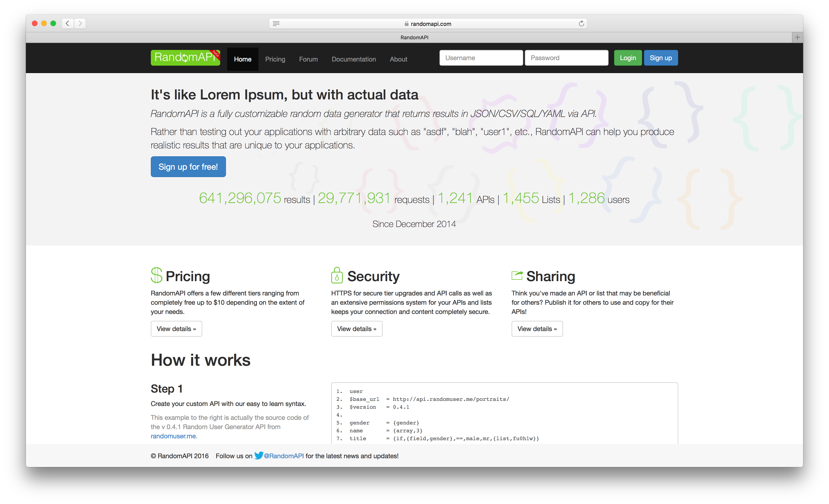Click the blue Sign up navbar button
This screenshot has height=504, width=829.
pos(661,58)
